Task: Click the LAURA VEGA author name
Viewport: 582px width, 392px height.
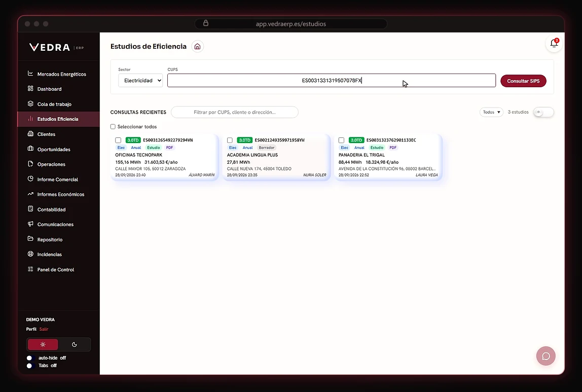Action: [x=427, y=175]
